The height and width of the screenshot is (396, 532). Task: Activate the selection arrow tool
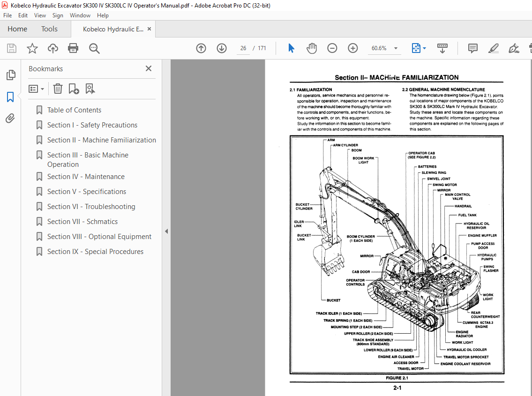291,48
